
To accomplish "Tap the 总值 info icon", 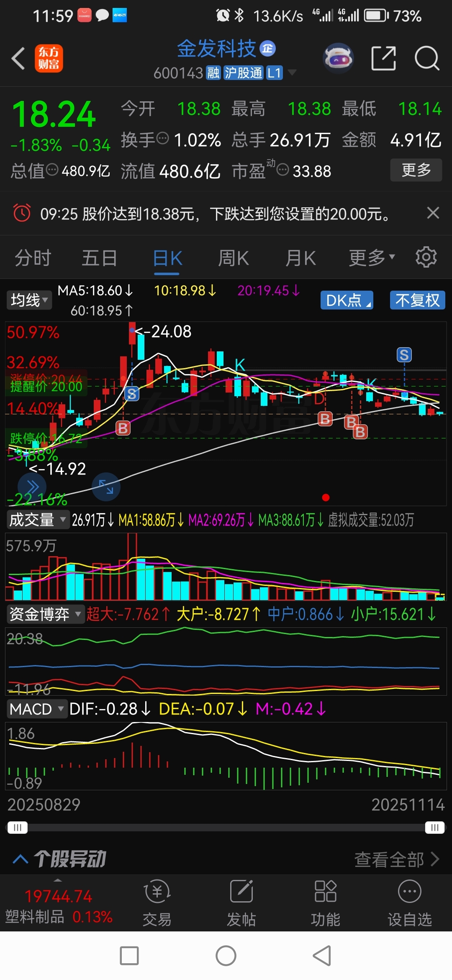I will pos(52,169).
